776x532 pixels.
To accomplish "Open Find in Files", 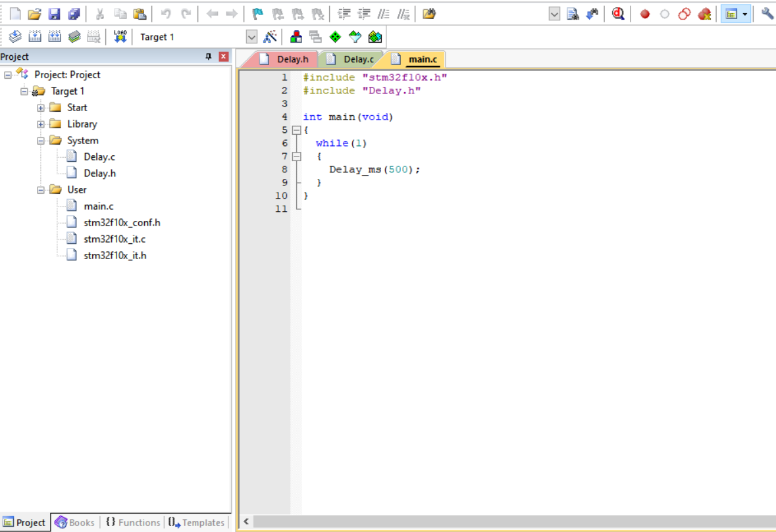I will (x=429, y=14).
